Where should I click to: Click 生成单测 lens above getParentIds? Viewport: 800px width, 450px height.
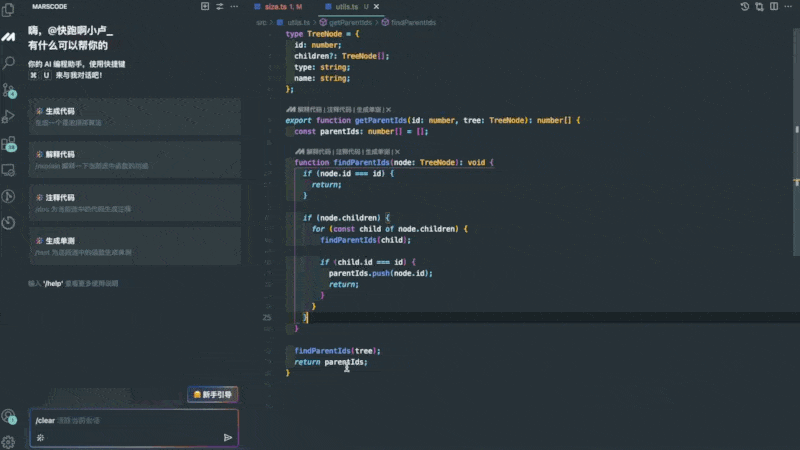(369, 110)
